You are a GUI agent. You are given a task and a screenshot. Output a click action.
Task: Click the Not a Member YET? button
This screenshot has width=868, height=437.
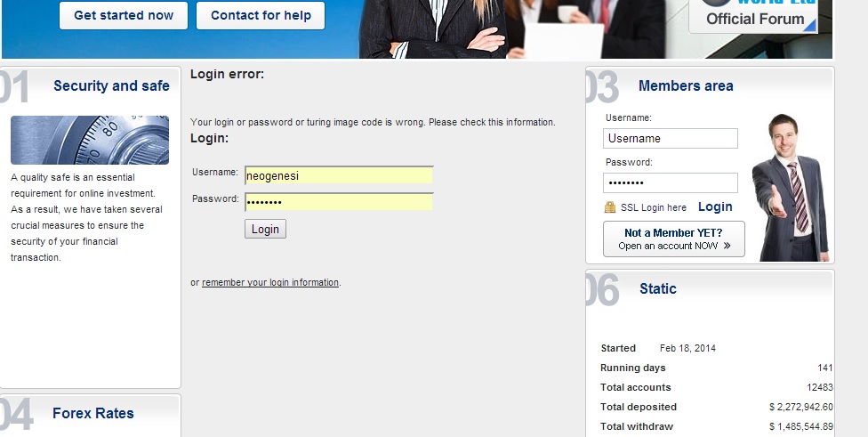(x=673, y=239)
